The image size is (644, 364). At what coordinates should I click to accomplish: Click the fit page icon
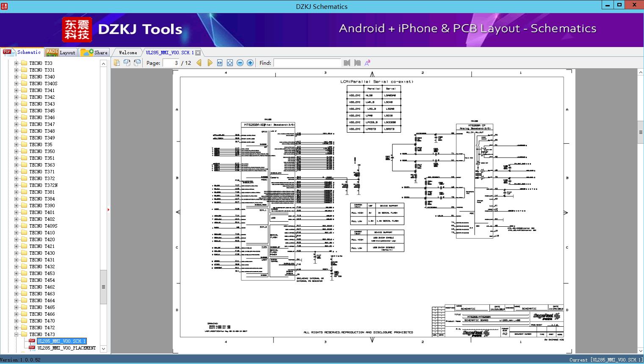(x=230, y=63)
